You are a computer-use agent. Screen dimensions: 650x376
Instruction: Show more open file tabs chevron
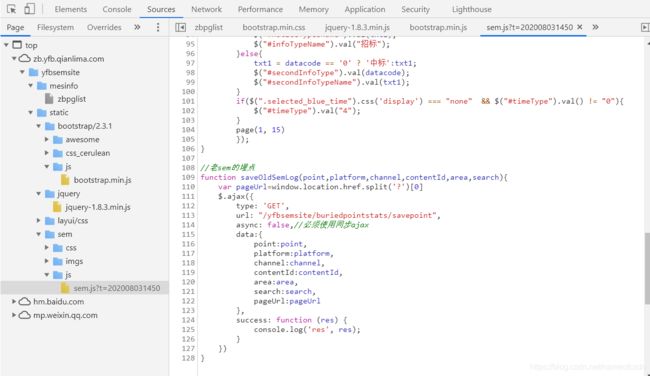click(x=595, y=27)
